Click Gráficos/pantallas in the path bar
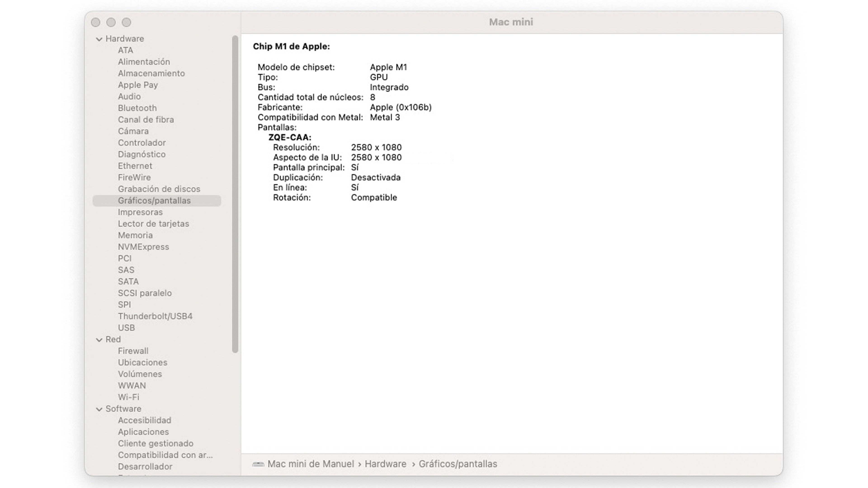Image resolution: width=868 pixels, height=488 pixels. (x=458, y=464)
